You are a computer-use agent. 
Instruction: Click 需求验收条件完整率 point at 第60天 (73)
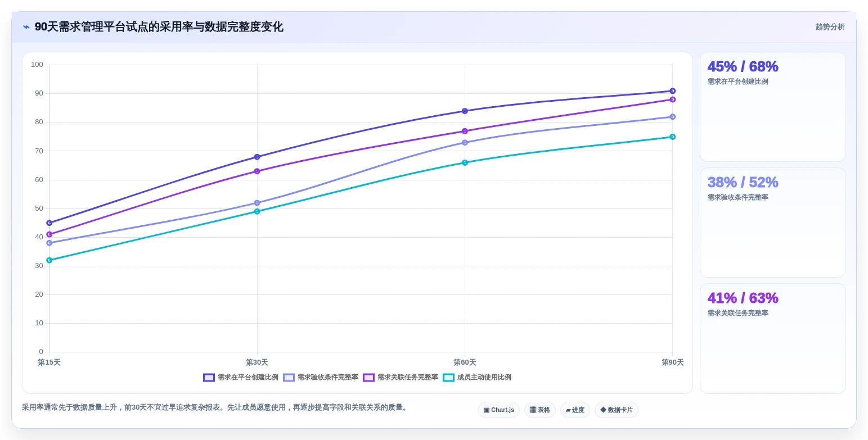[x=465, y=143]
